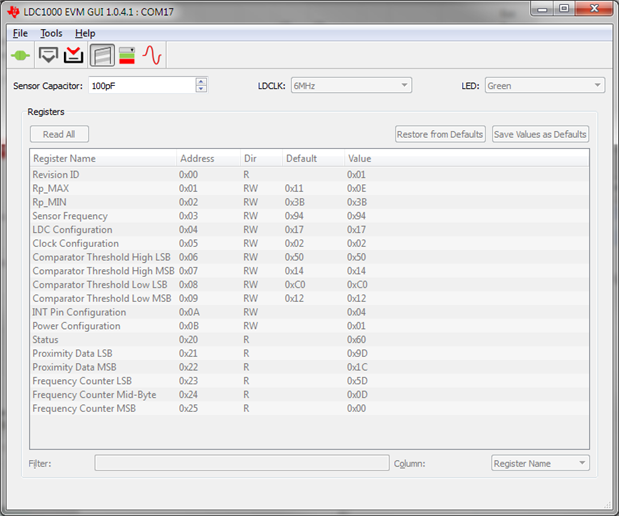
Task: Open the Help menu
Action: [x=85, y=33]
